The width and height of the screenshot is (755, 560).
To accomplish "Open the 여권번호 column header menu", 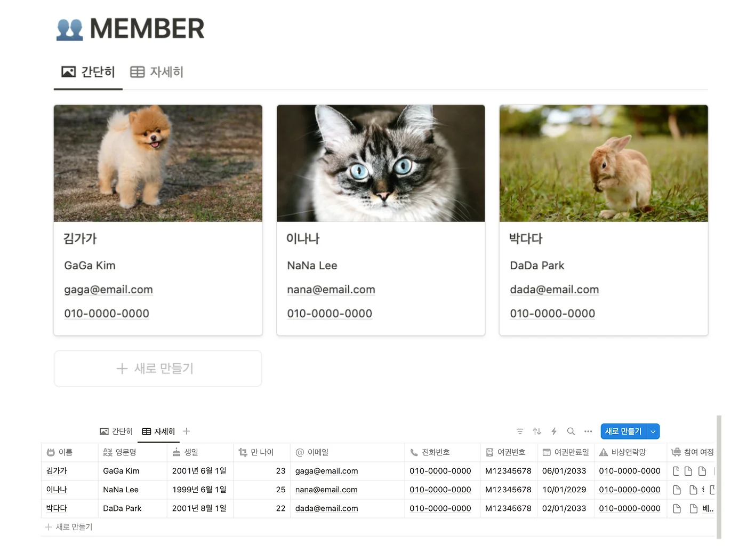I will click(508, 452).
